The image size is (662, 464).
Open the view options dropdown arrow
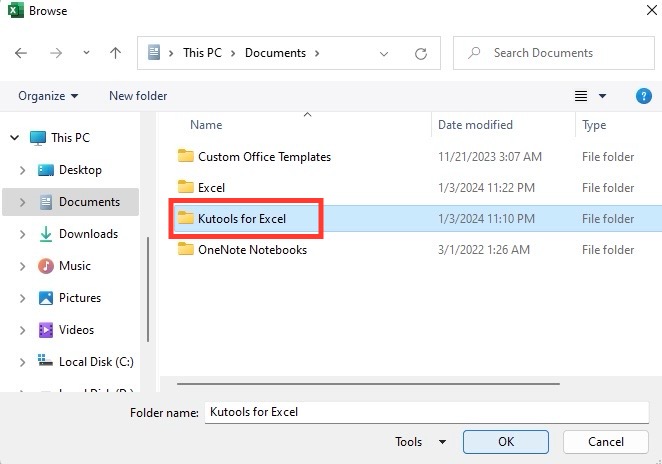(602, 96)
